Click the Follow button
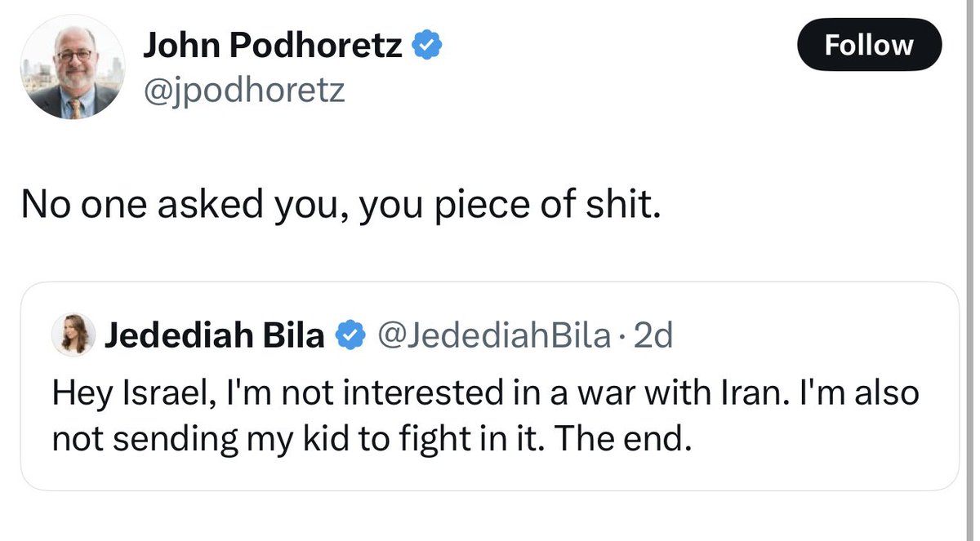Image resolution: width=980 pixels, height=541 pixels. [869, 45]
